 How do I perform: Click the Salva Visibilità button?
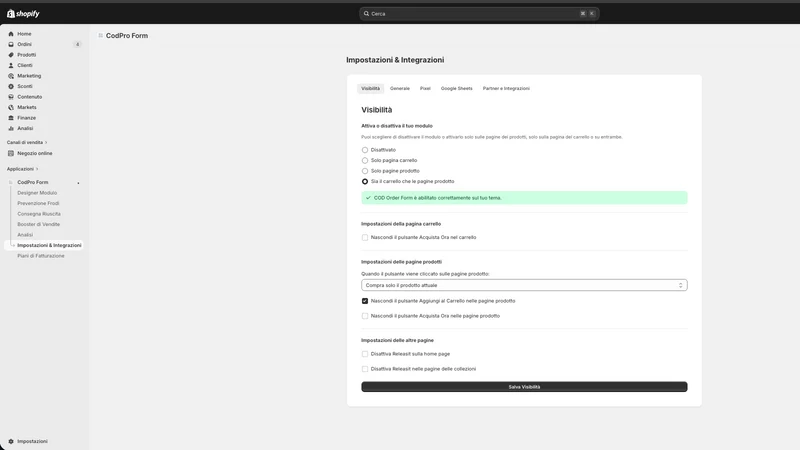(524, 387)
